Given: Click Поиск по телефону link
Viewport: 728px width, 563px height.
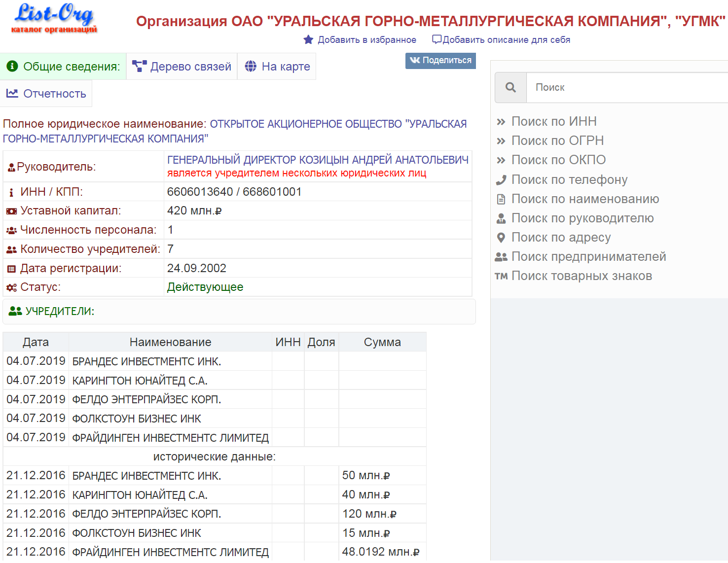Looking at the screenshot, I should (x=570, y=179).
